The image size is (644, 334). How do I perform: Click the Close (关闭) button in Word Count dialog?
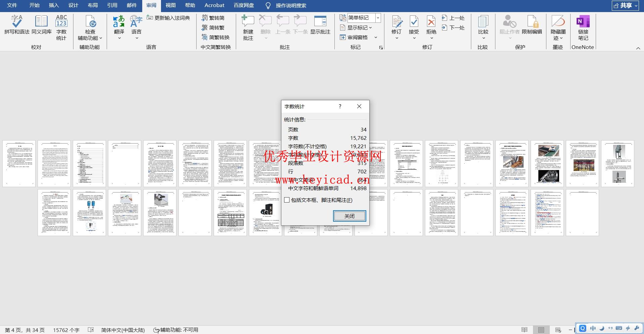coord(350,216)
